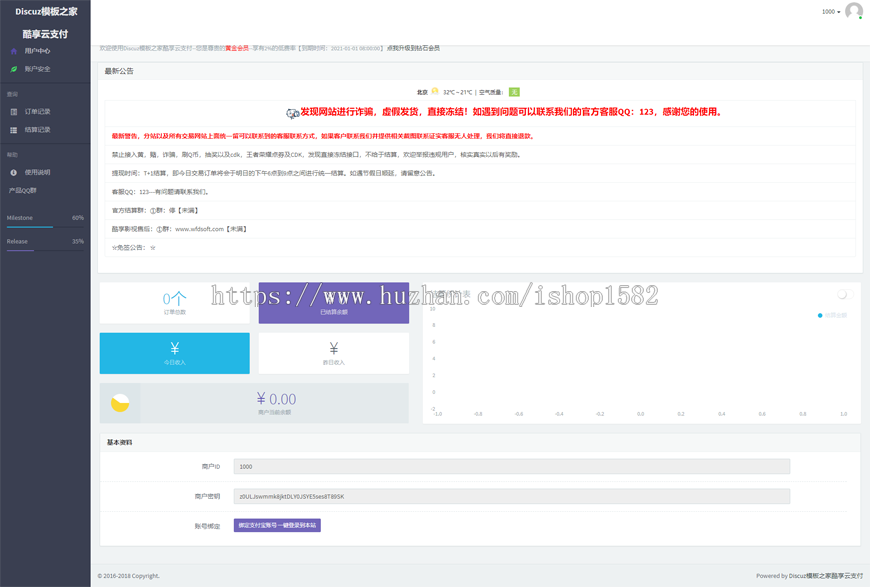Select the 用户中心 home icon in sidebar
Screen dimensions: 870x587
(x=14, y=51)
